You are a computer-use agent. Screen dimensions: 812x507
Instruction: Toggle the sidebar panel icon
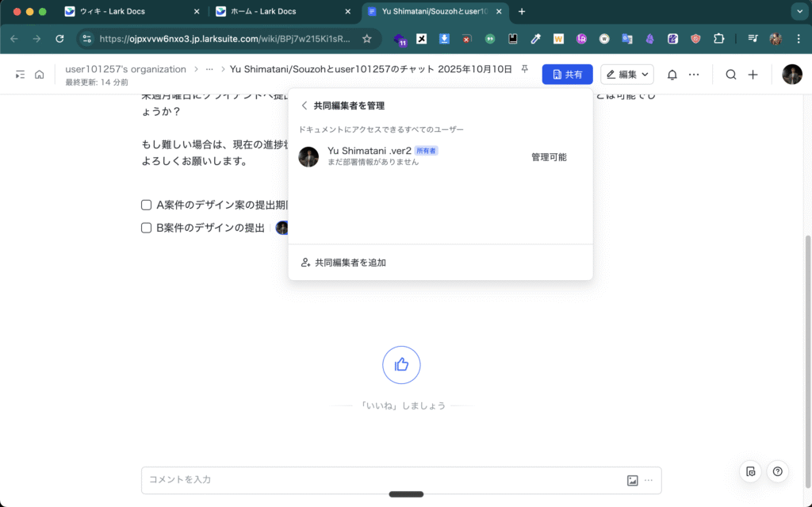pyautogui.click(x=20, y=75)
